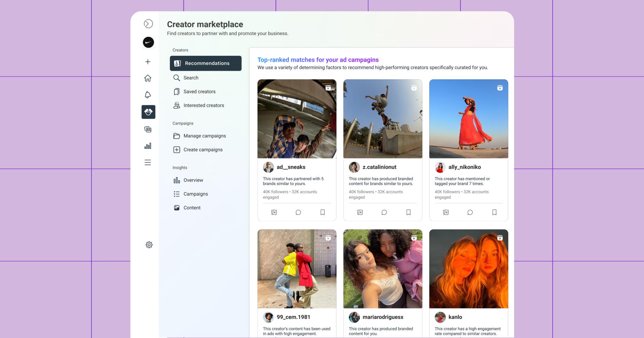Click ad__sneaks username link

pyautogui.click(x=291, y=167)
